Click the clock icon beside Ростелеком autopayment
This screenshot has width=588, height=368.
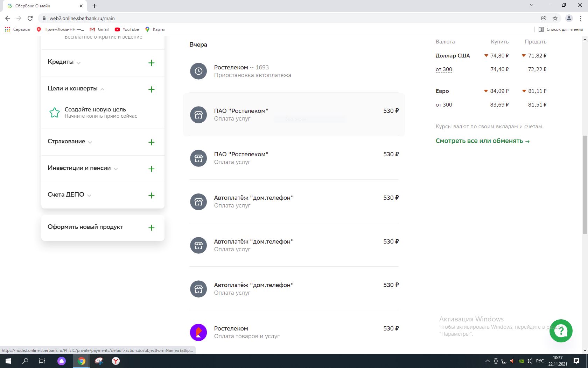198,71
